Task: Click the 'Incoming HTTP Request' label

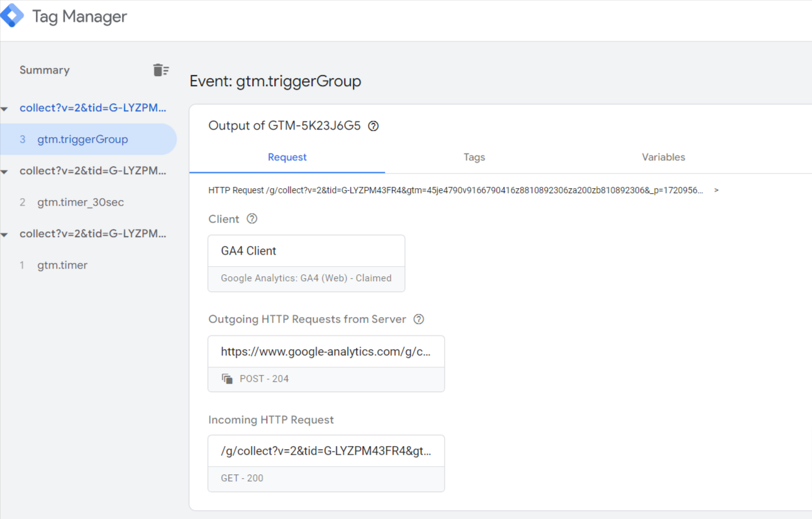Action: [271, 420]
